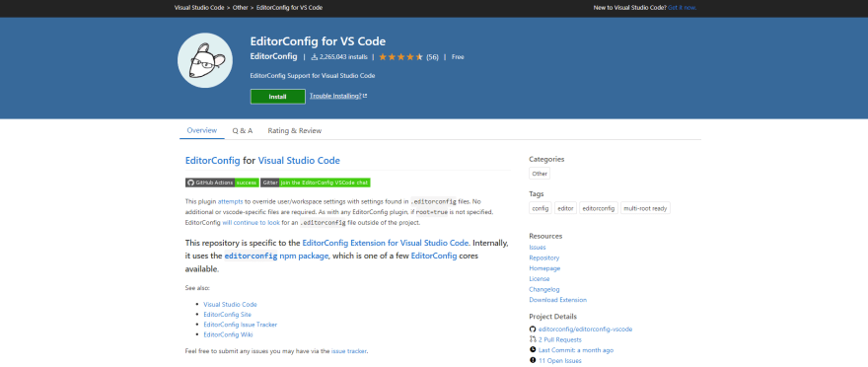Click the Get it now link
Viewport: 868px width, 367px height.
[682, 8]
